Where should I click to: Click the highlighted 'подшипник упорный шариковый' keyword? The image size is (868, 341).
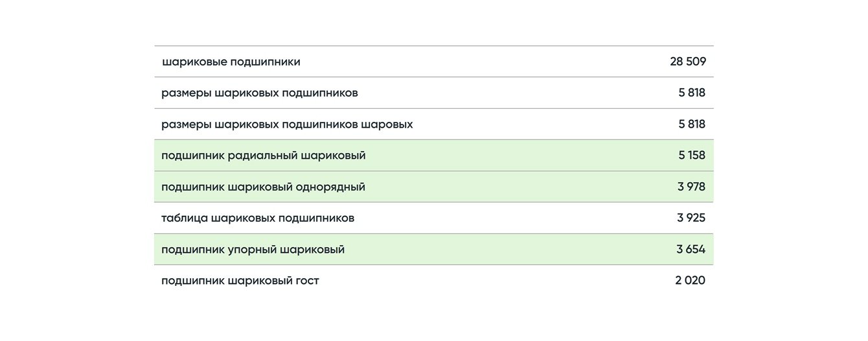(x=253, y=250)
